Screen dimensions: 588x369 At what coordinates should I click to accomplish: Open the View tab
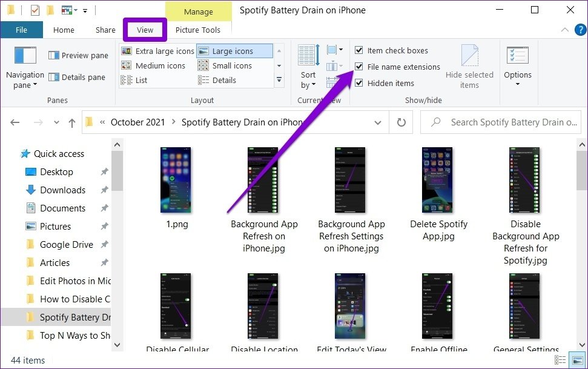145,30
